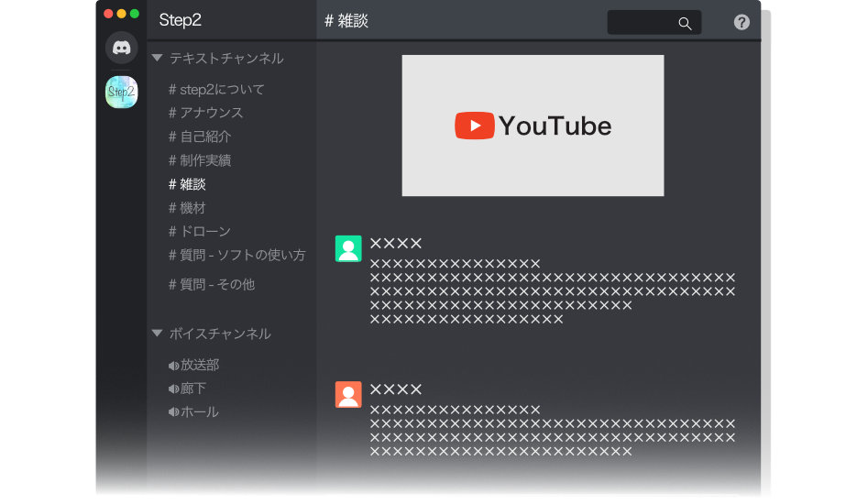Join the 放送部 voice channel

194,365
